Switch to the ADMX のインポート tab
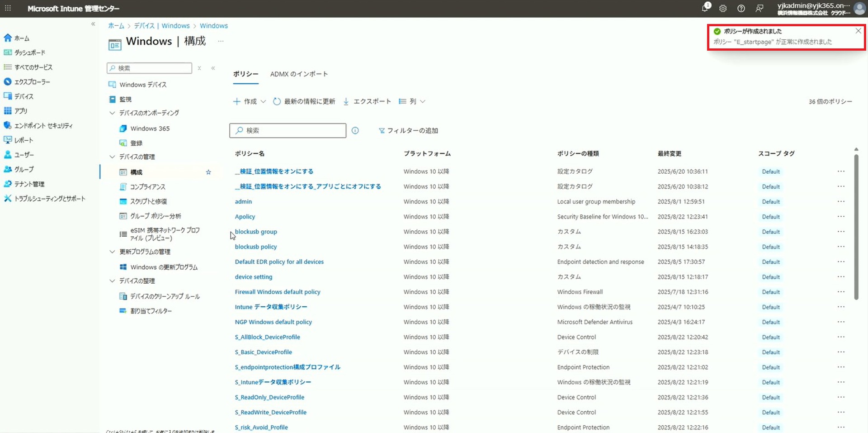The width and height of the screenshot is (868, 433). [299, 74]
